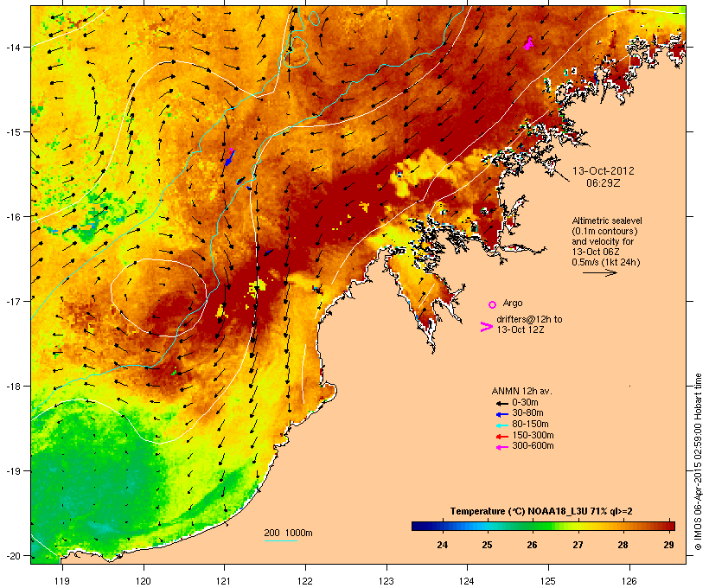This screenshot has height=588, width=709.
Task: Click the IMOS copyright timestamp text
Action: [x=698, y=462]
